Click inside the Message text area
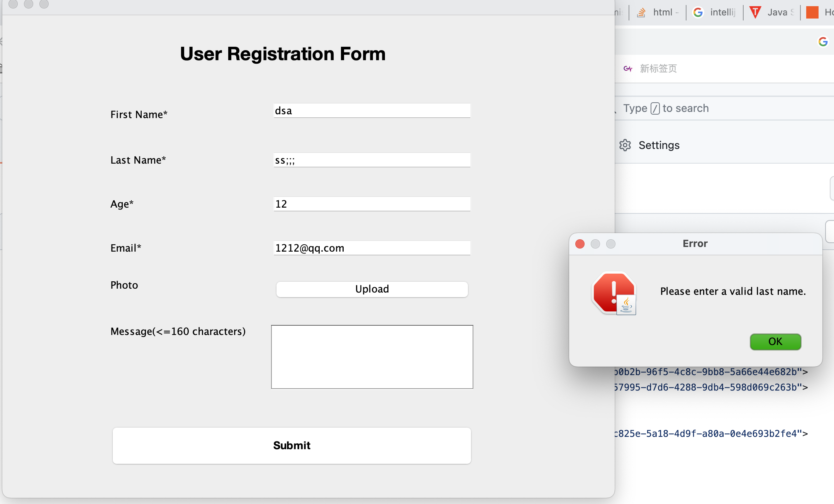834x504 pixels. [x=372, y=357]
